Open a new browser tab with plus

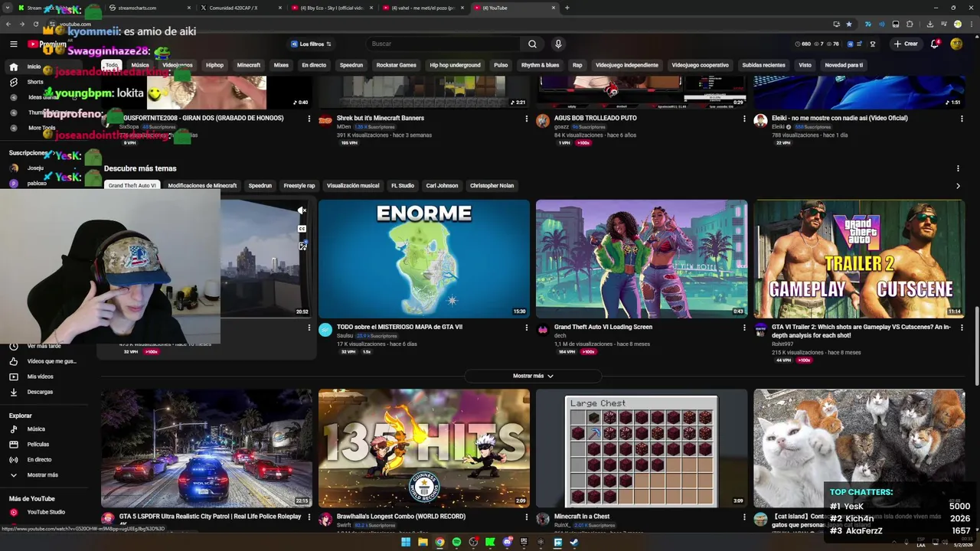click(x=567, y=8)
